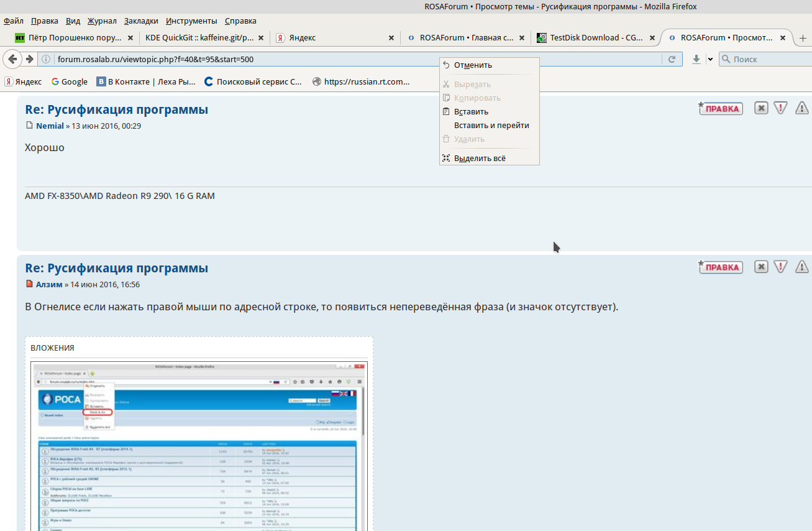Click the browser Back arrow button
Viewport: 812px width, 531px height.
tap(12, 59)
